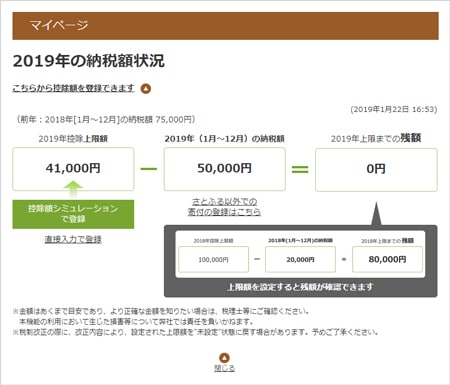Image resolution: width=450 pixels, height=385 pixels.
Task: Select the 41,000円 deduction limit box
Action: [73, 169]
